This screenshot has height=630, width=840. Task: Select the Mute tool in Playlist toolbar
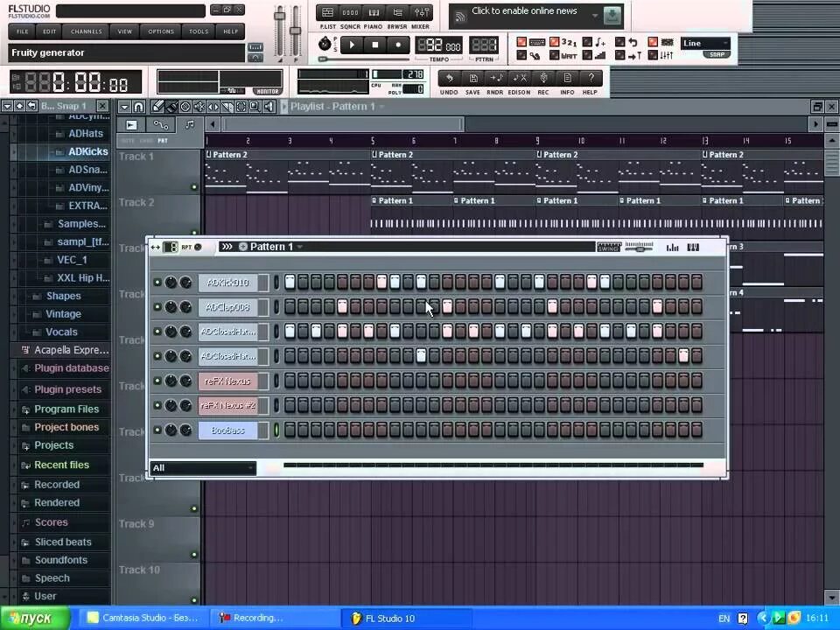click(x=199, y=106)
